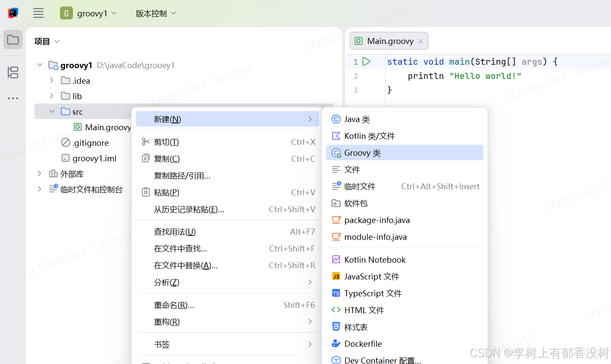
Task: Switch to the Main.groovy editor tab
Action: point(389,41)
